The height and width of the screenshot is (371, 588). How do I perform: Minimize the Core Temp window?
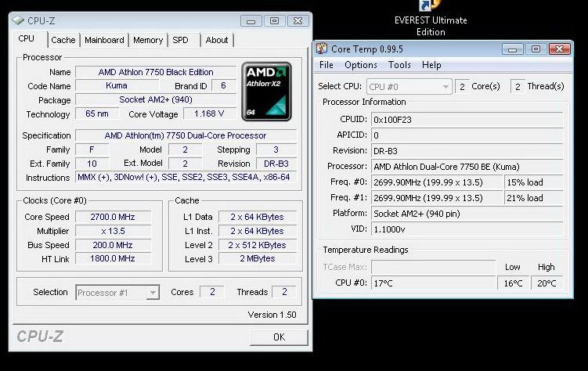coord(513,49)
